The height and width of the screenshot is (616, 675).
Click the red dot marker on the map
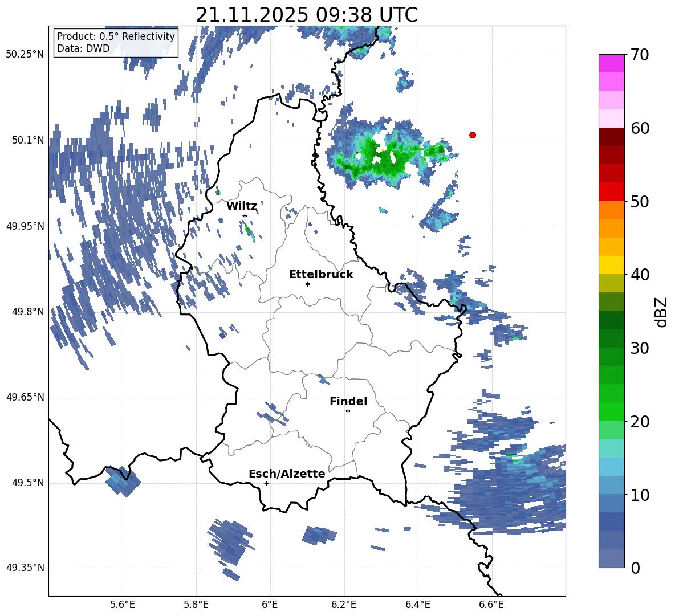[x=473, y=135]
